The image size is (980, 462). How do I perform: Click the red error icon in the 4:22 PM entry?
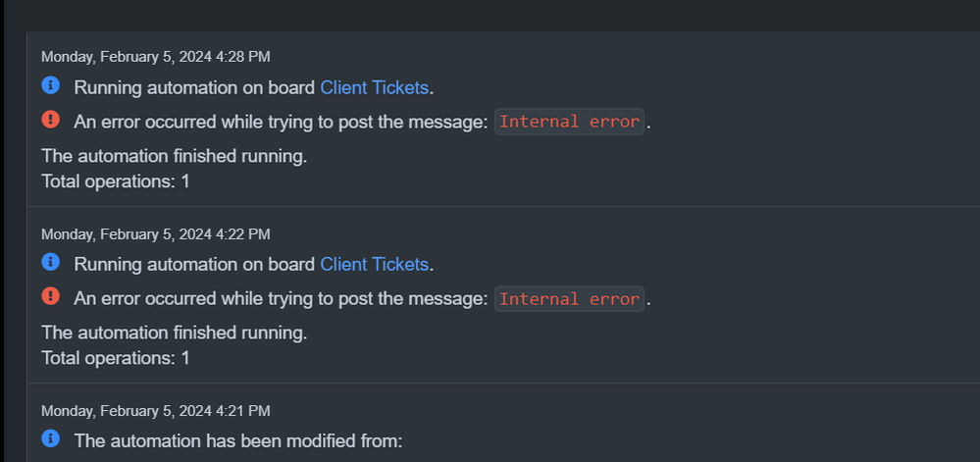coord(51,295)
